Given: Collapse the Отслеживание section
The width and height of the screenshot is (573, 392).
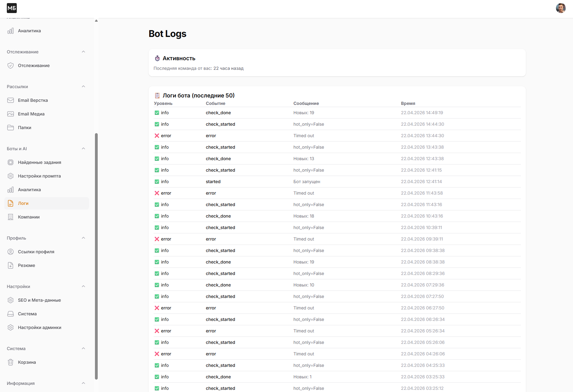Looking at the screenshot, I should 83,52.
